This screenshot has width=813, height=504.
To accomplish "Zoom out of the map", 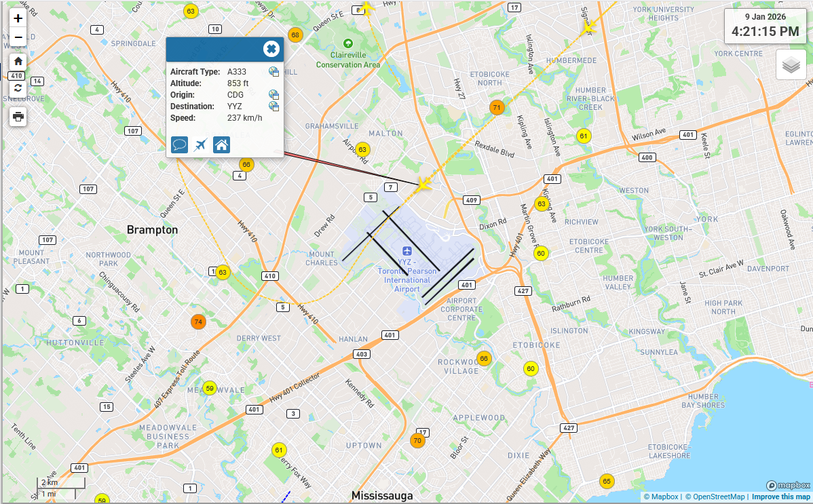I will click(18, 37).
